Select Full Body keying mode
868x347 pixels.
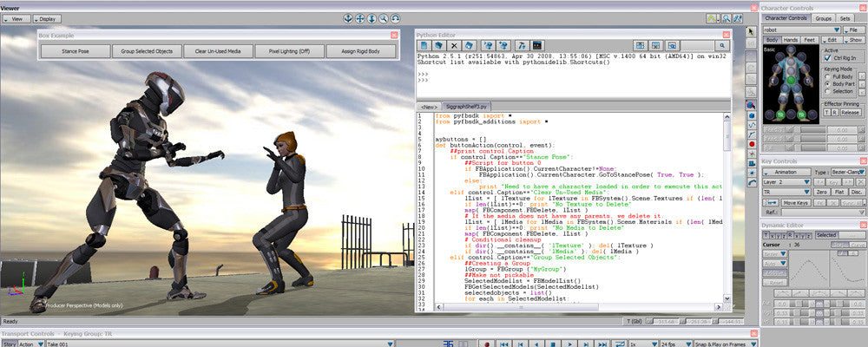[827, 76]
